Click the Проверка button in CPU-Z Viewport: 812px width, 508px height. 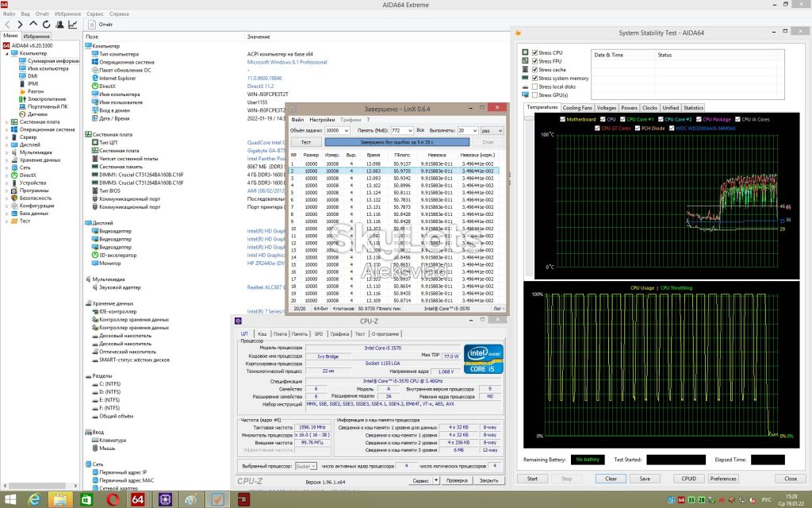click(457, 480)
